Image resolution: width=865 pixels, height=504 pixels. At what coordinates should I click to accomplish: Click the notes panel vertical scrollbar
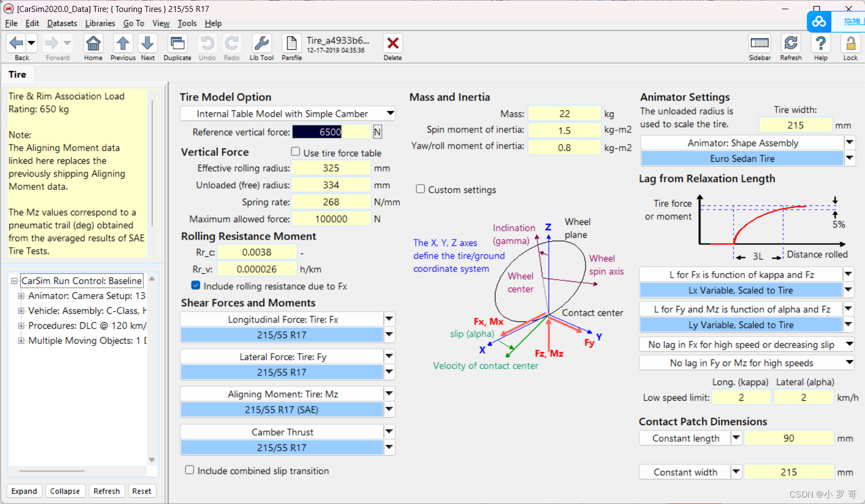click(152, 163)
